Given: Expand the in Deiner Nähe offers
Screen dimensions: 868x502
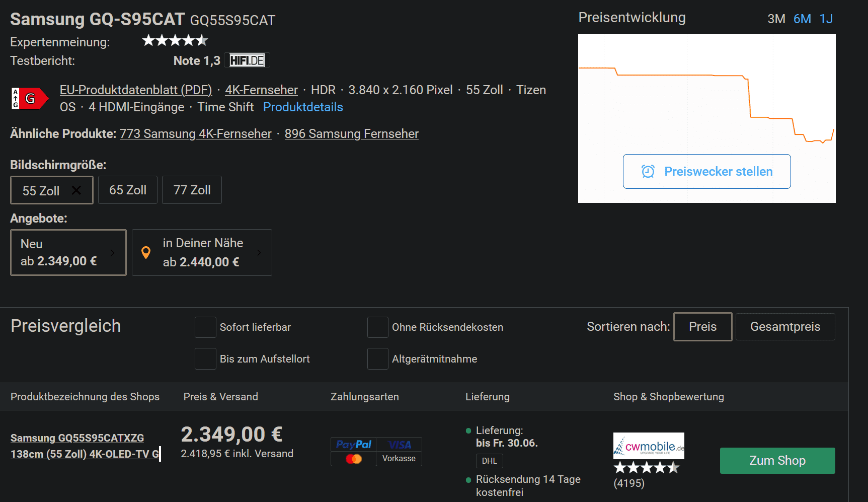Looking at the screenshot, I should [x=202, y=252].
